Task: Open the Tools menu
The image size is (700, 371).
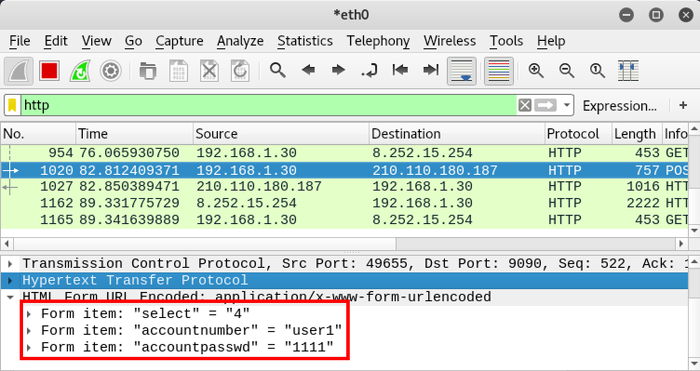Action: click(x=506, y=41)
